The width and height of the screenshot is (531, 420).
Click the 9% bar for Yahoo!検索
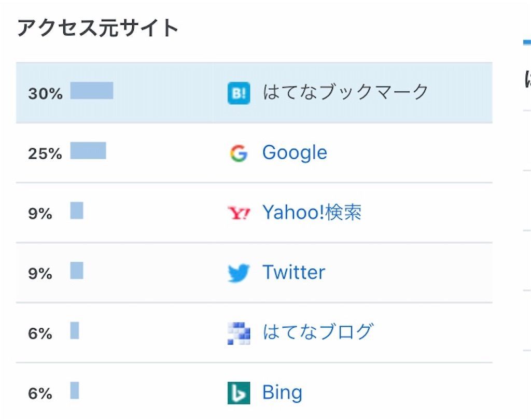click(77, 211)
